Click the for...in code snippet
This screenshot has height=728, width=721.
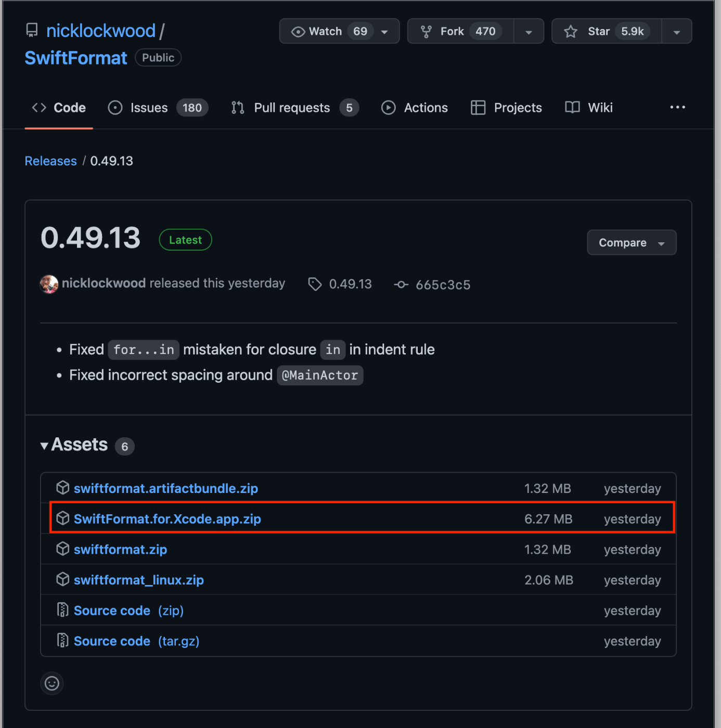point(144,350)
